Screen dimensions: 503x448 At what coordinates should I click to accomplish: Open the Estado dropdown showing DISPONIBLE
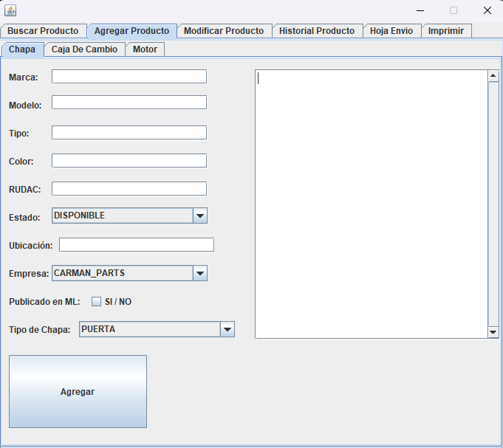coord(199,216)
